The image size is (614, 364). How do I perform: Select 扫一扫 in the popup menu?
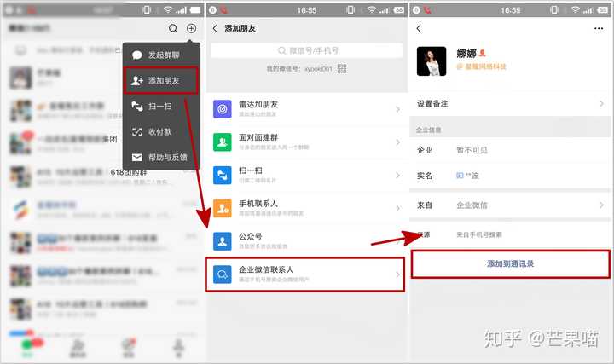161,106
